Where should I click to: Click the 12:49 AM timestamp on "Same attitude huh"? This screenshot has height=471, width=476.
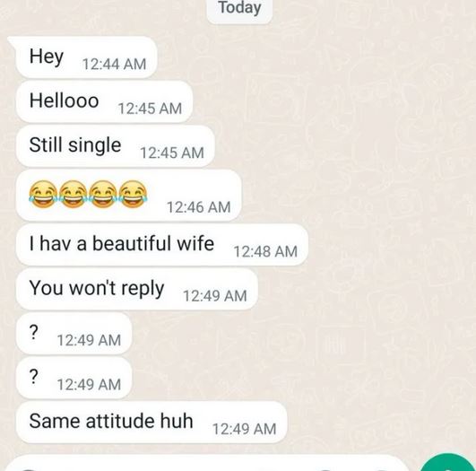(x=245, y=429)
